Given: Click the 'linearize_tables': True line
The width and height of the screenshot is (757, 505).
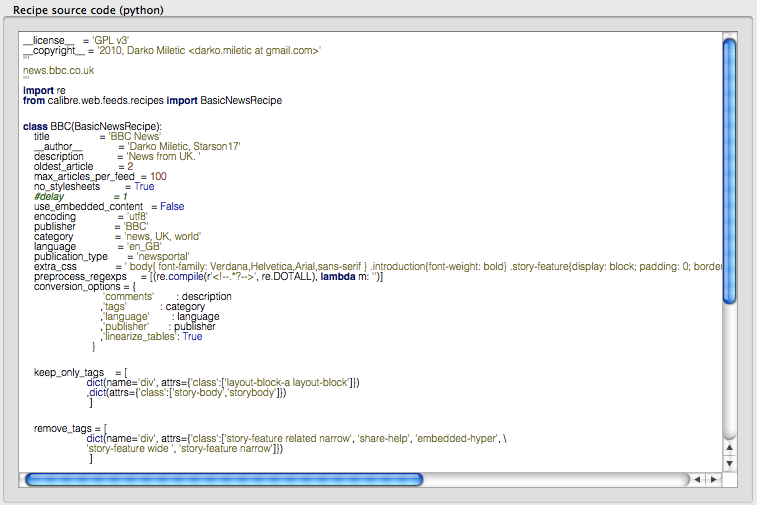Looking at the screenshot, I should pos(152,337).
